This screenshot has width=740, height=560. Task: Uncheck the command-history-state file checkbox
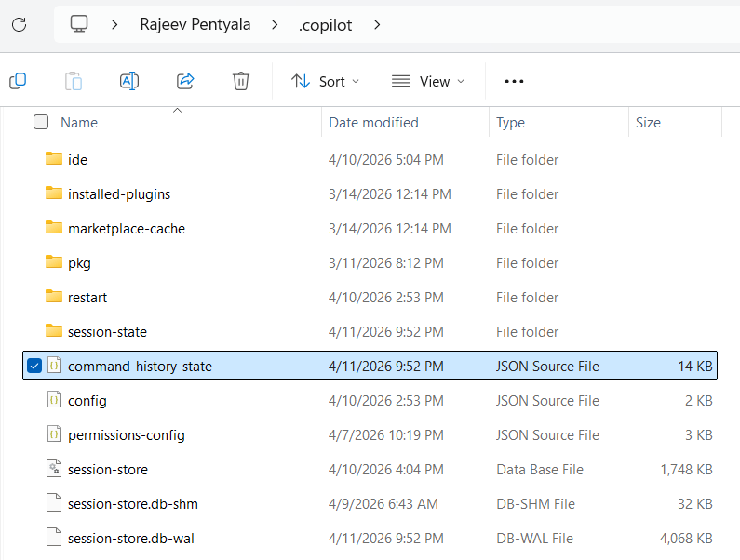34,366
